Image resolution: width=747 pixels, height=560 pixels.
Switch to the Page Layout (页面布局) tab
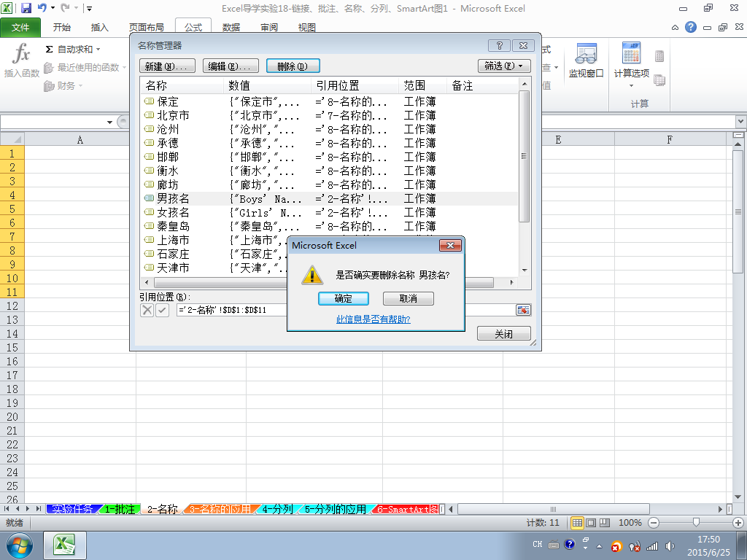(x=146, y=28)
